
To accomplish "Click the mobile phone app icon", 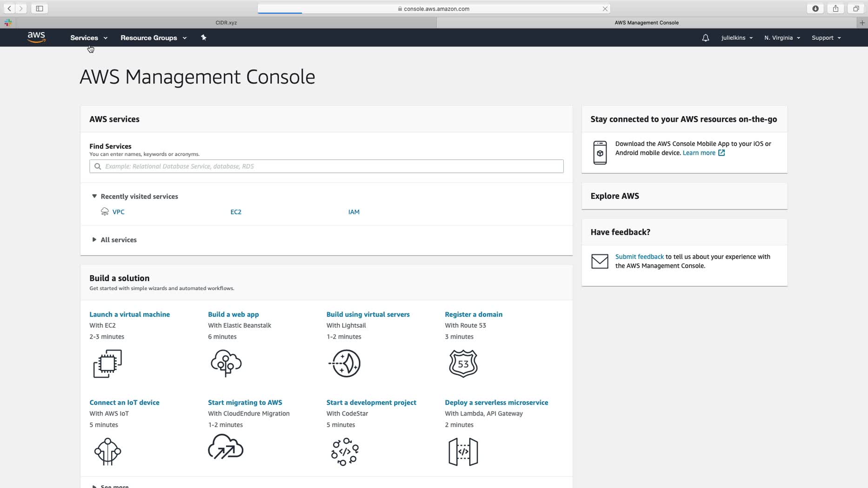I will [x=600, y=152].
